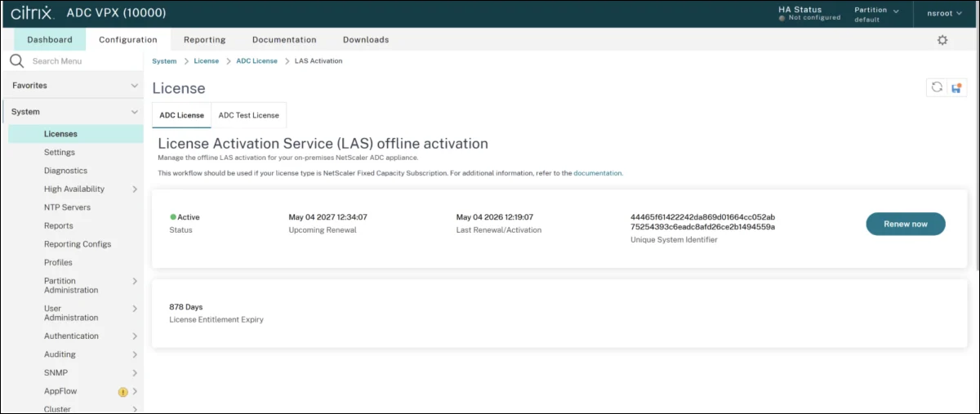980x414 pixels.
Task: Click the May 04 2027 renewal date
Action: coord(327,217)
